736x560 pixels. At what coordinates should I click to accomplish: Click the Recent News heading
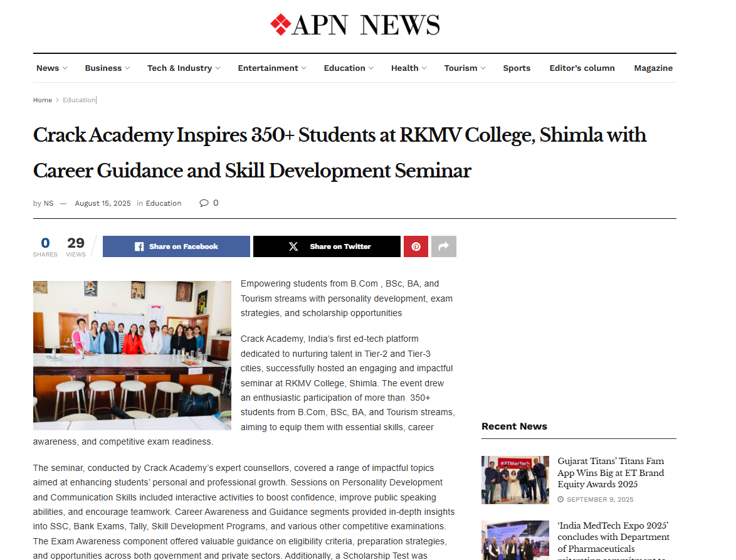[x=514, y=426]
